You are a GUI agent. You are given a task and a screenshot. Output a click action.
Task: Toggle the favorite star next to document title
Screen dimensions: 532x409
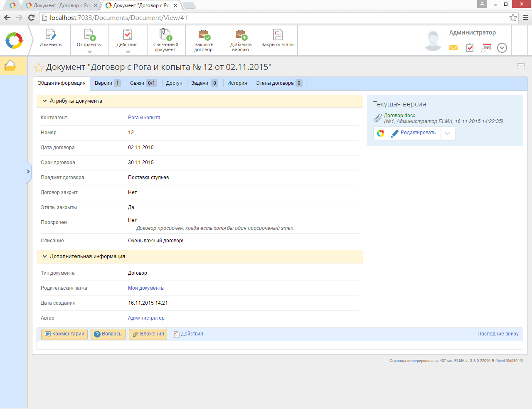(x=39, y=67)
